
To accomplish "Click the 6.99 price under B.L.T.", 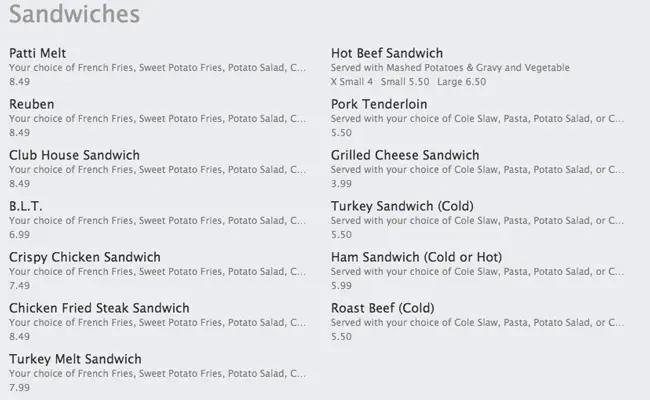I will (19, 234).
